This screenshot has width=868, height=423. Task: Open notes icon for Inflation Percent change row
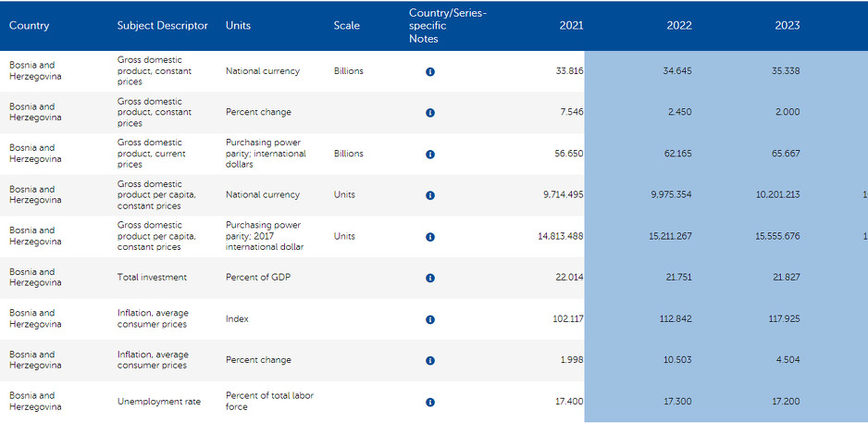coord(430,361)
